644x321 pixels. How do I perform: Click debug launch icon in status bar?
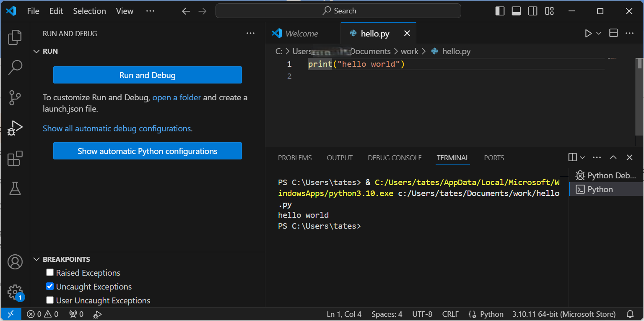coord(97,314)
